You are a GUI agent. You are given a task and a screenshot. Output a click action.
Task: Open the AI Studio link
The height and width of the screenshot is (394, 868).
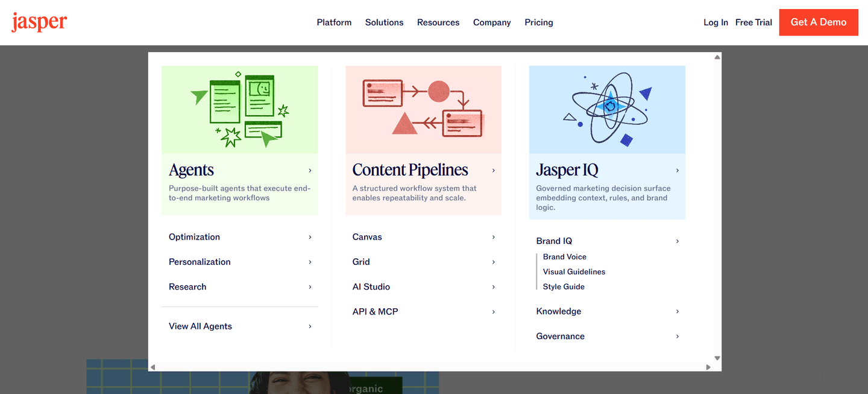(371, 287)
